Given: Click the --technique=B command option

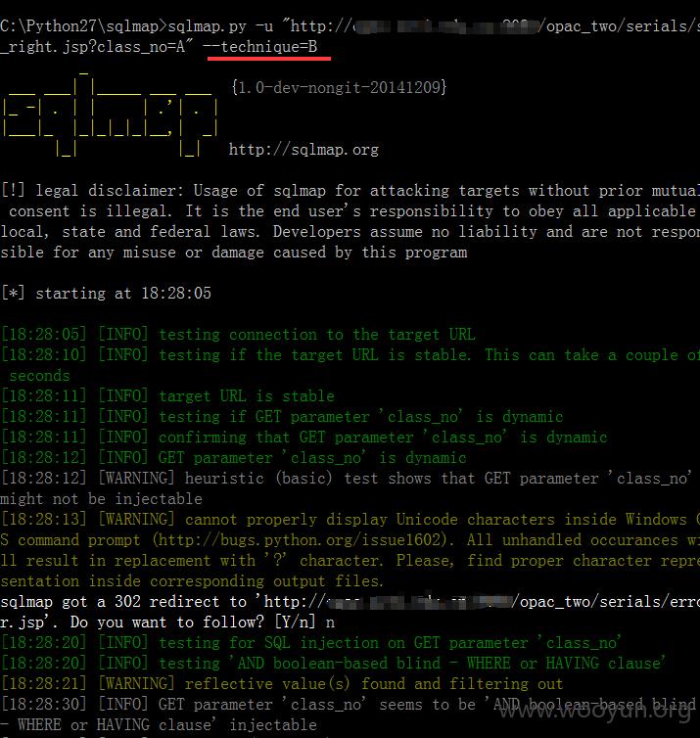Looking at the screenshot, I should coord(259,47).
